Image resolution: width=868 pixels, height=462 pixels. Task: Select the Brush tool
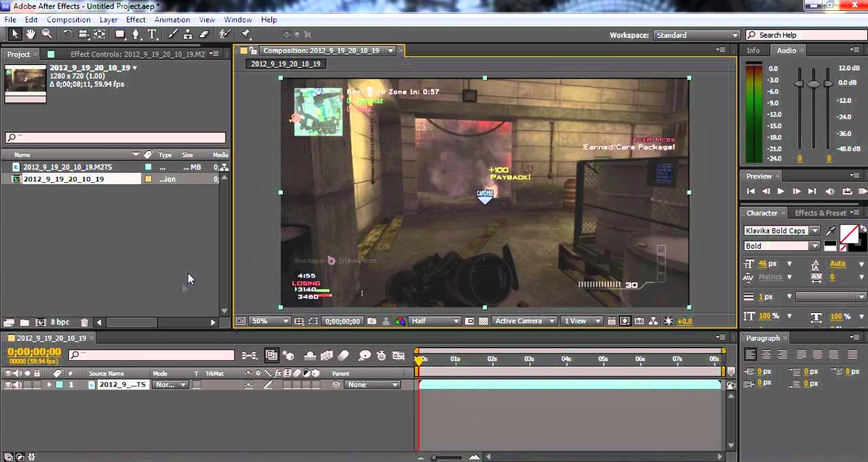[172, 35]
